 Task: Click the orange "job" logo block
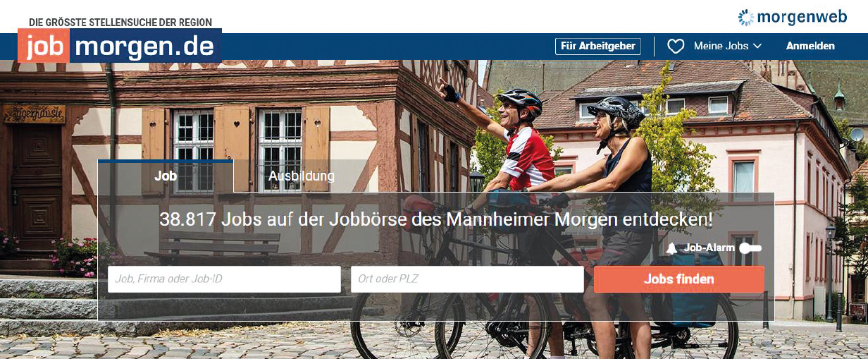coord(44,46)
